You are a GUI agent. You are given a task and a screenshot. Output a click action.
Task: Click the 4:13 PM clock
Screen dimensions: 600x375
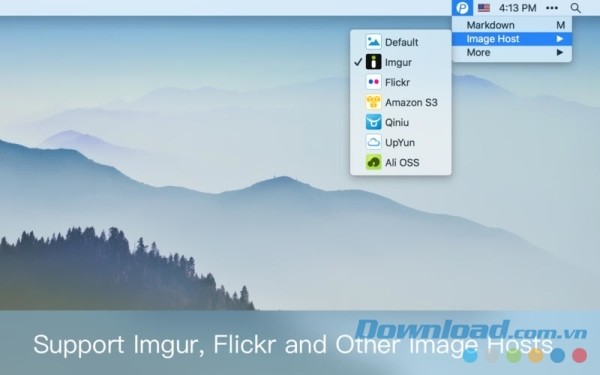click(x=517, y=8)
